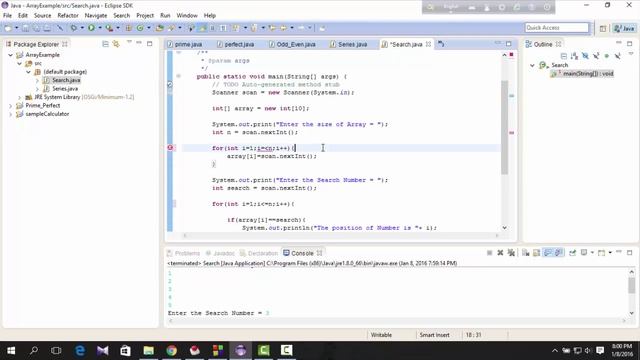Remove Launch from console

(x=500, y=253)
